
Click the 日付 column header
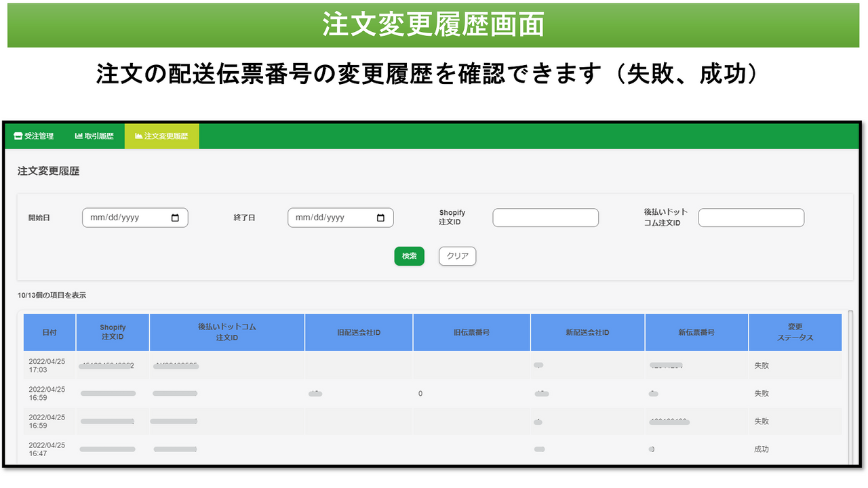pyautogui.click(x=50, y=333)
